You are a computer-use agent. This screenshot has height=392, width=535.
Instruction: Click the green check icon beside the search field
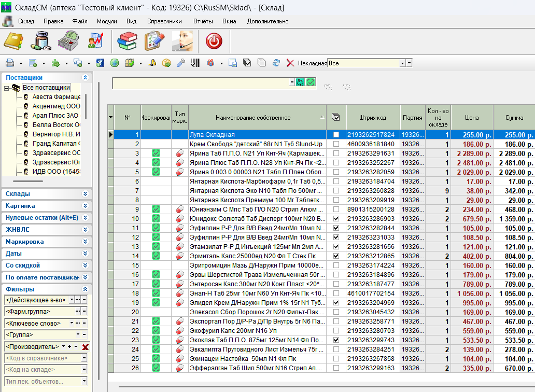311,82
